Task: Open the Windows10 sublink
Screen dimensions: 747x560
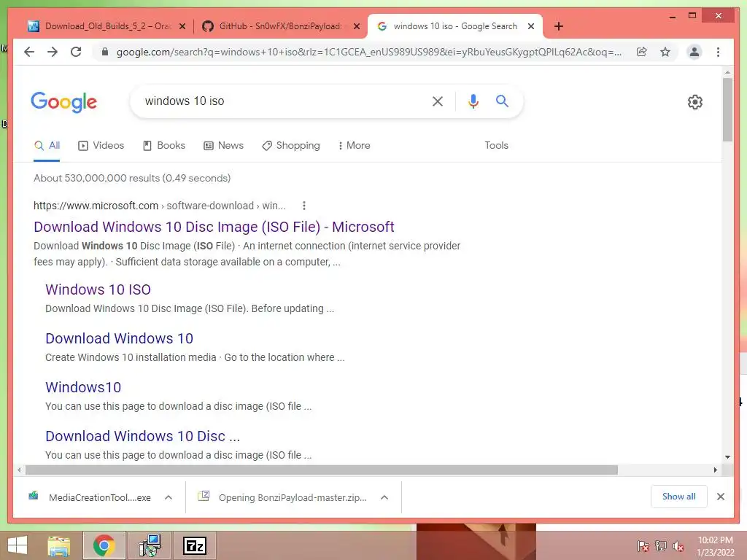Action: [83, 387]
